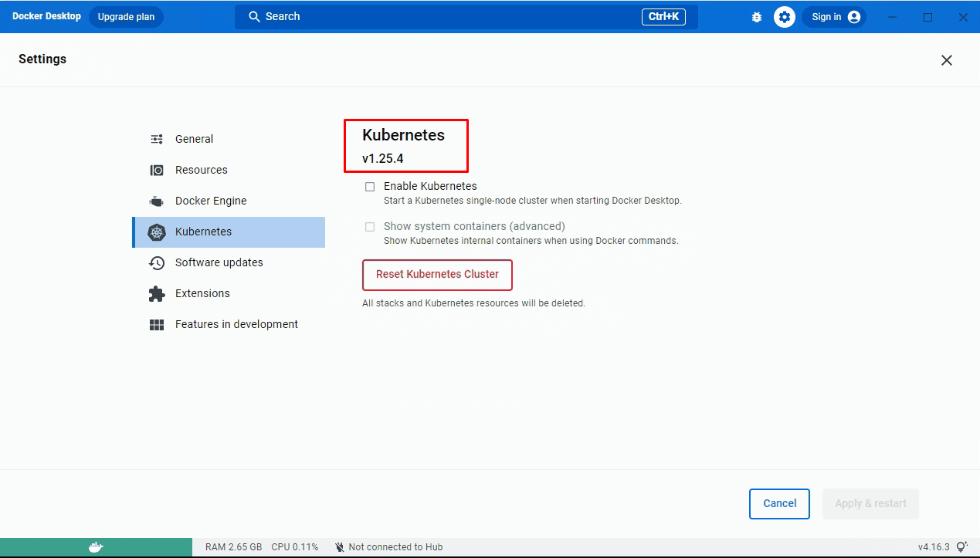This screenshot has width=980, height=558.
Task: Click the v4.16.3 version label
Action: [934, 547]
